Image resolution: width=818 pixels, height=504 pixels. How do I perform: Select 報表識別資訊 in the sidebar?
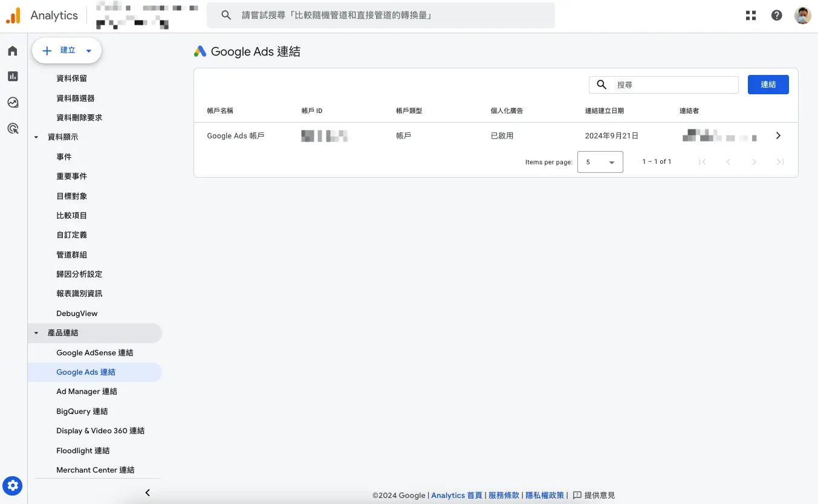click(x=79, y=294)
